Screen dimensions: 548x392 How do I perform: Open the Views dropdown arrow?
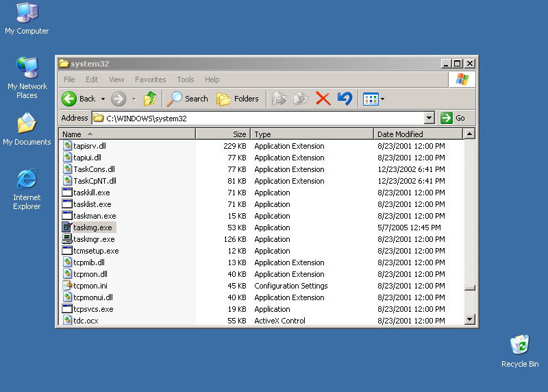383,99
